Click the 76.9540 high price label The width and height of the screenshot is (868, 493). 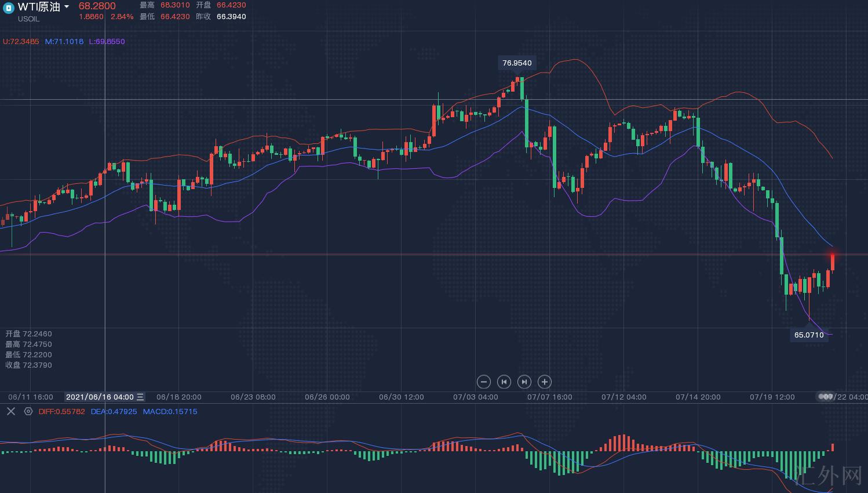point(517,63)
